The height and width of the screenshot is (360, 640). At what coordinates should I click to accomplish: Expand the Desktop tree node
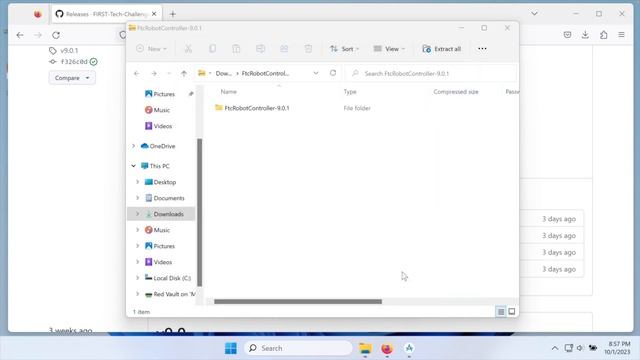pos(138,182)
